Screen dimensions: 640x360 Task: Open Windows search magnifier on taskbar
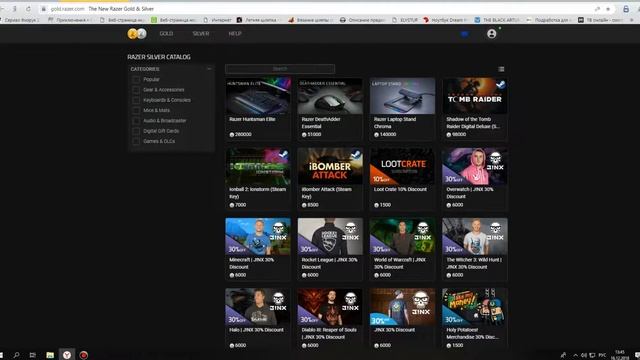[x=16, y=355]
